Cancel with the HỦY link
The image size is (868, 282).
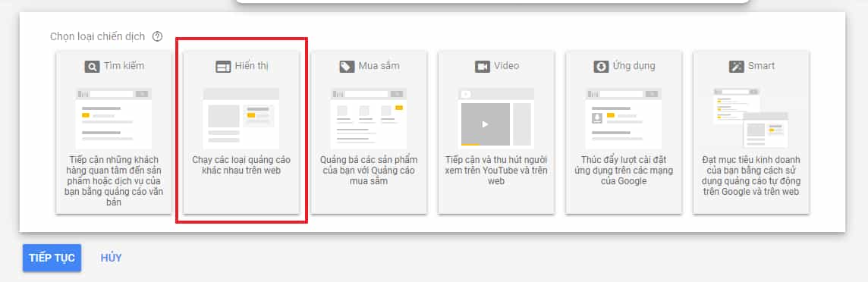112,258
